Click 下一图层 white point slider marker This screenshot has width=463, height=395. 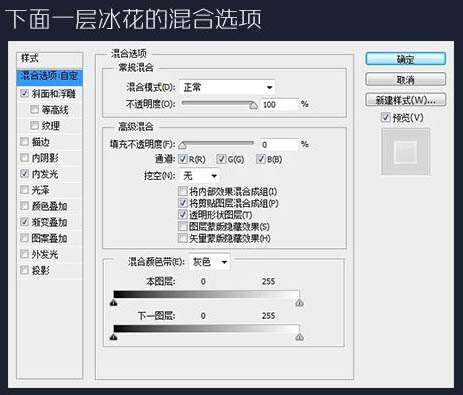pos(299,337)
